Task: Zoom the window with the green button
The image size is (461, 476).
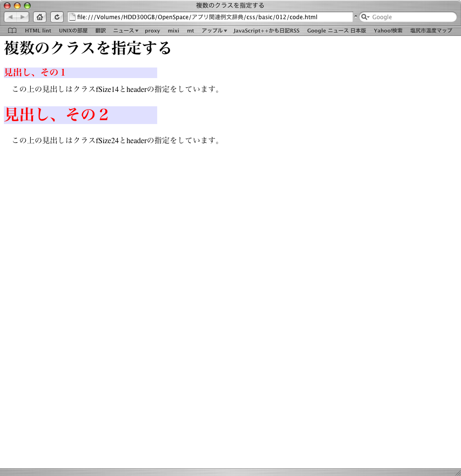Action: point(27,6)
